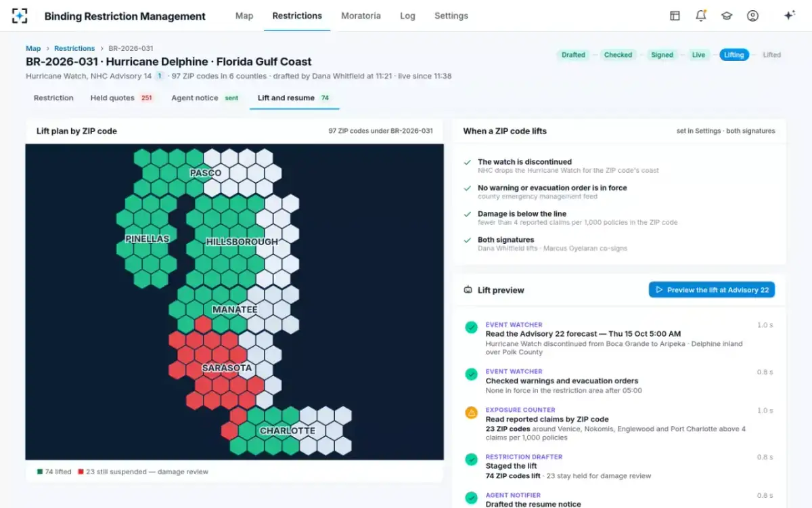
Task: Open the Log tab
Action: 407,16
